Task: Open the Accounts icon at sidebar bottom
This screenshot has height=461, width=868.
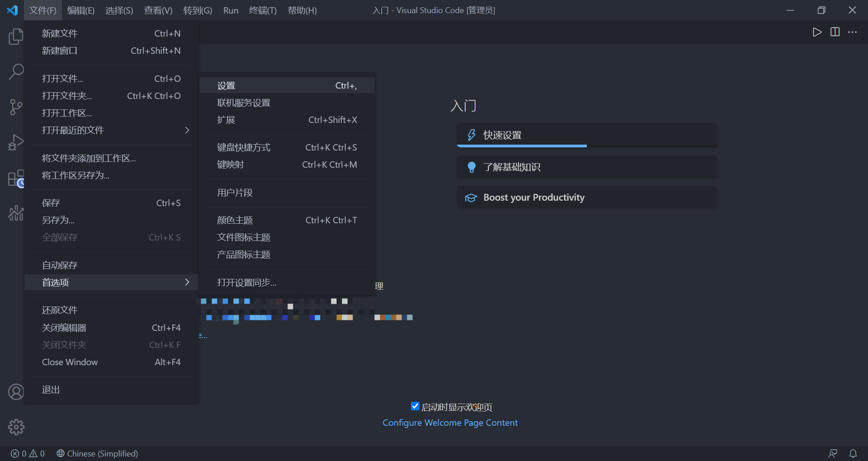Action: tap(16, 391)
